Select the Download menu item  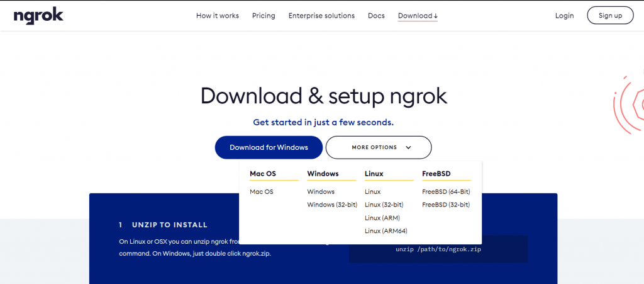point(418,16)
